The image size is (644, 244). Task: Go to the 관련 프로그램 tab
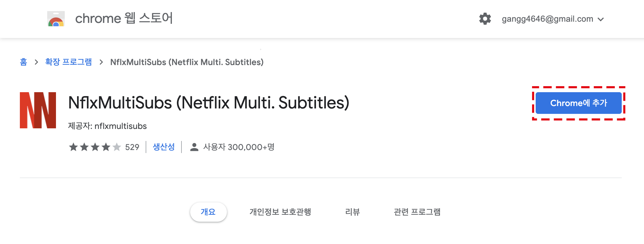417,212
